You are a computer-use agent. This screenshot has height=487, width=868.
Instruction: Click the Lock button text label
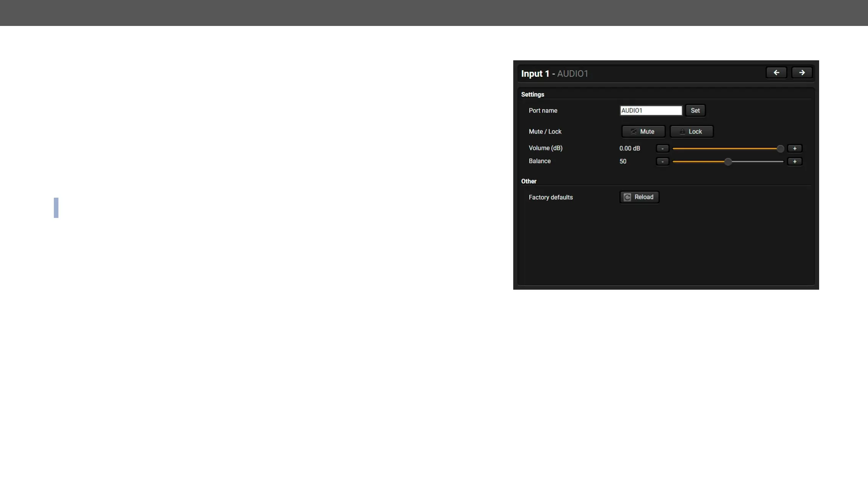point(695,131)
